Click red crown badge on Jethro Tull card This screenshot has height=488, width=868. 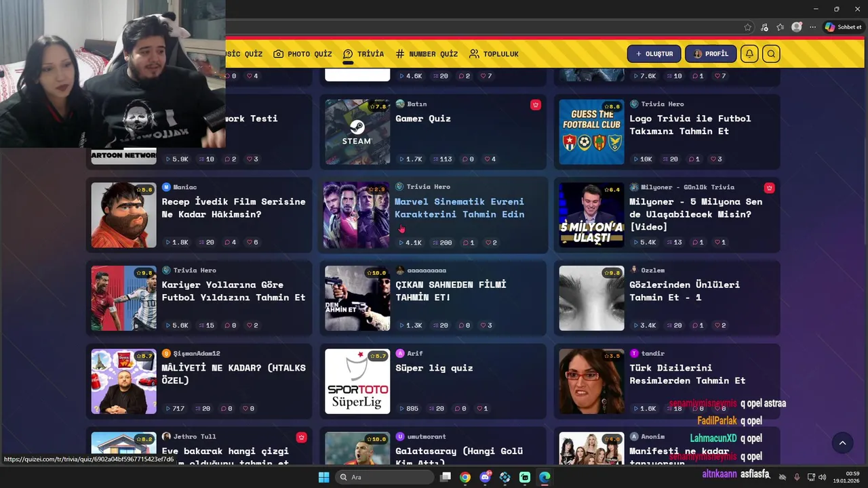pyautogui.click(x=302, y=437)
